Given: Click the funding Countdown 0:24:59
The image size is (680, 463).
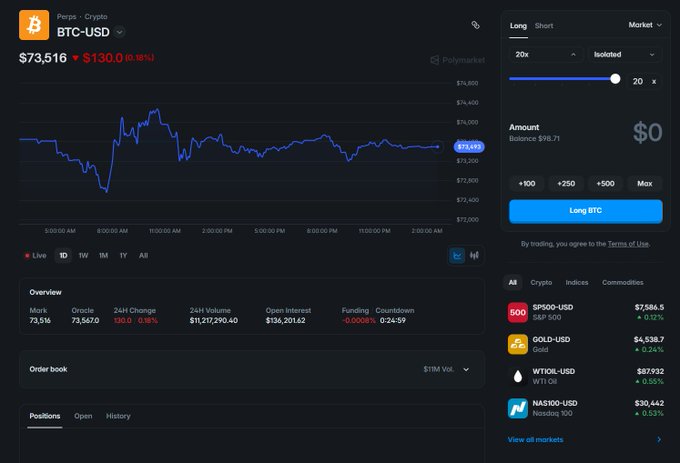Looking at the screenshot, I should pyautogui.click(x=393, y=321).
